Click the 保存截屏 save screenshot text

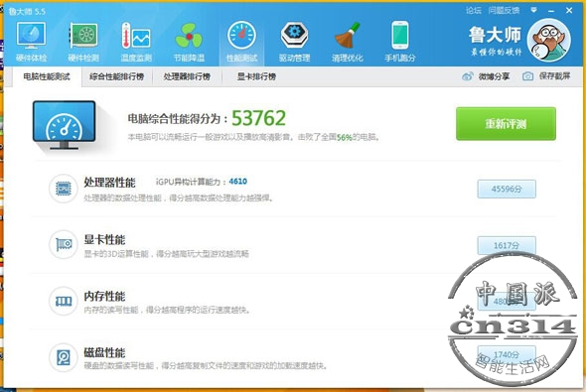554,76
